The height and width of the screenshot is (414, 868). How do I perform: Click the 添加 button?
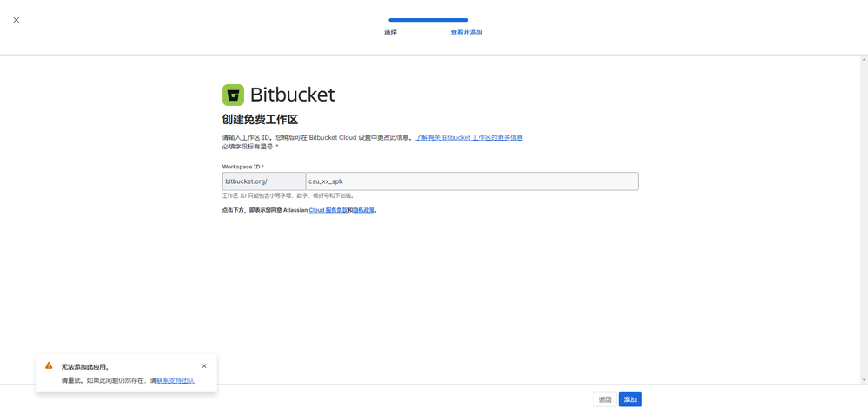pos(630,399)
